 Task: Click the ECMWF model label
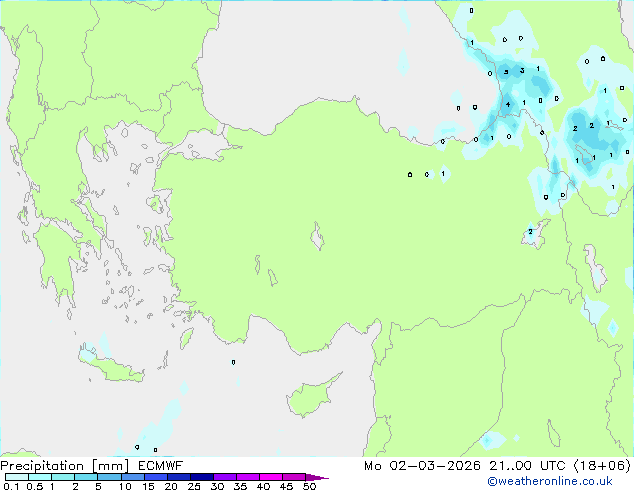[x=161, y=466]
